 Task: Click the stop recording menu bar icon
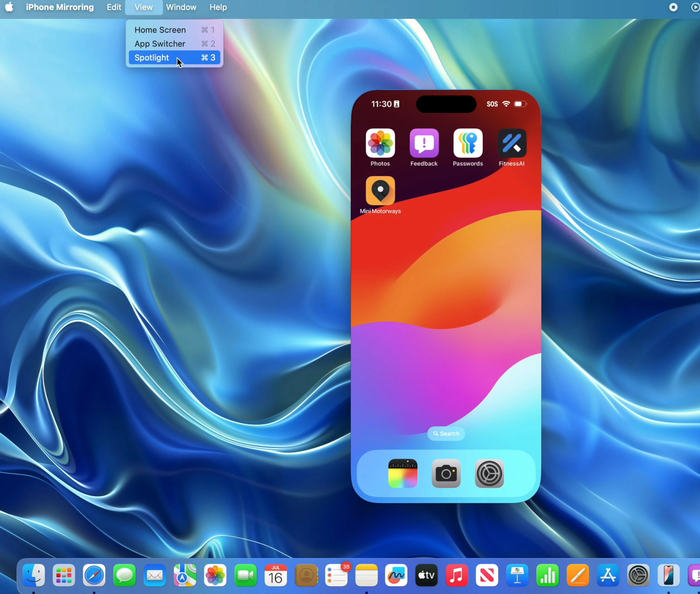pos(673,7)
